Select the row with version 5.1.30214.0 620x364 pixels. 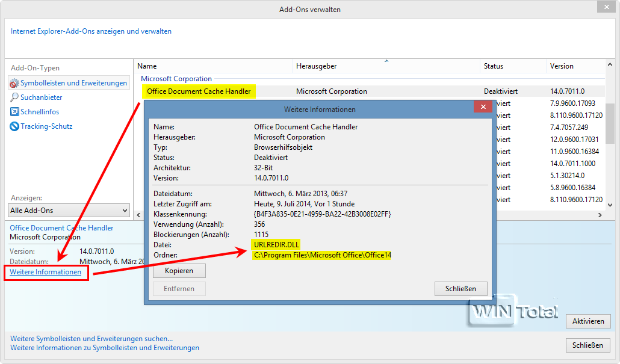tap(567, 176)
